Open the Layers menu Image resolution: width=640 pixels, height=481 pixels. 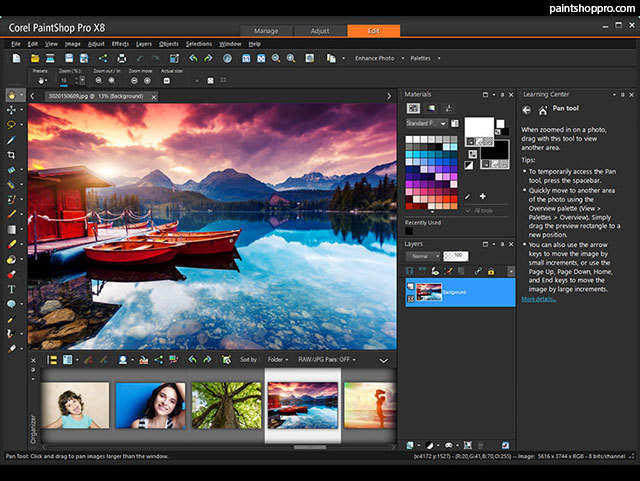(144, 44)
